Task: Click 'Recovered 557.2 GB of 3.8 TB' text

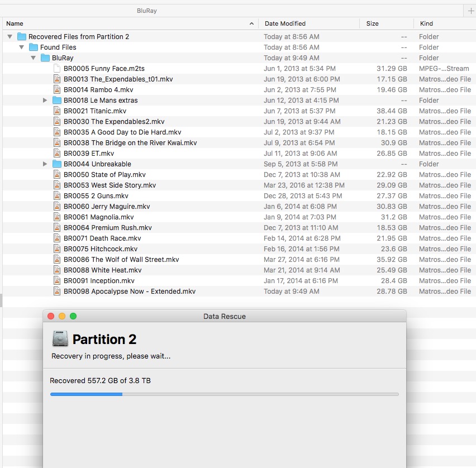Action: click(100, 380)
